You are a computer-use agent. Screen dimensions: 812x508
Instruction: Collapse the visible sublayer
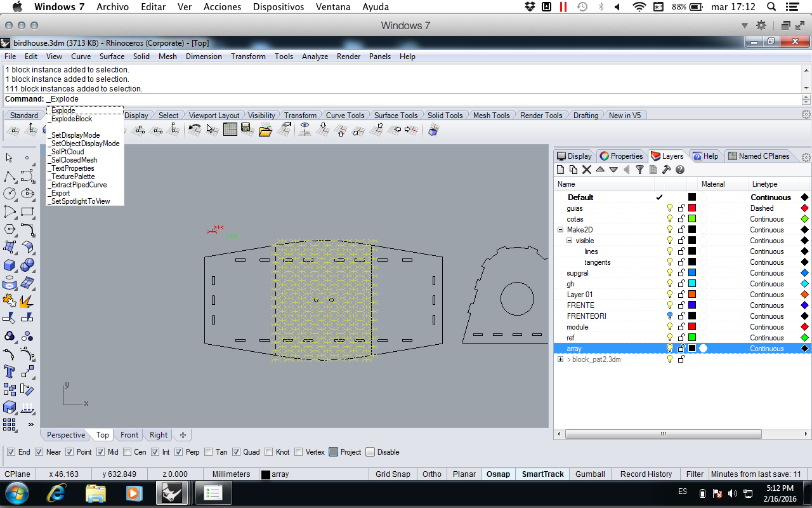tap(569, 241)
